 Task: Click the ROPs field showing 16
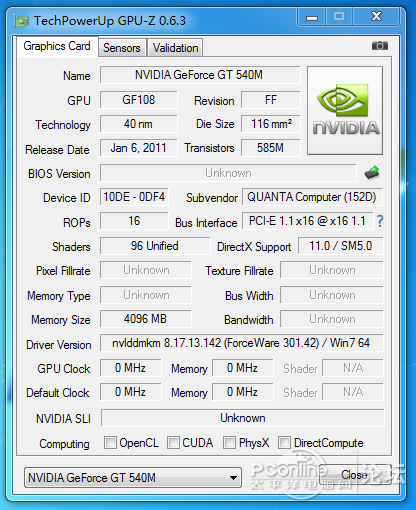pos(134,221)
